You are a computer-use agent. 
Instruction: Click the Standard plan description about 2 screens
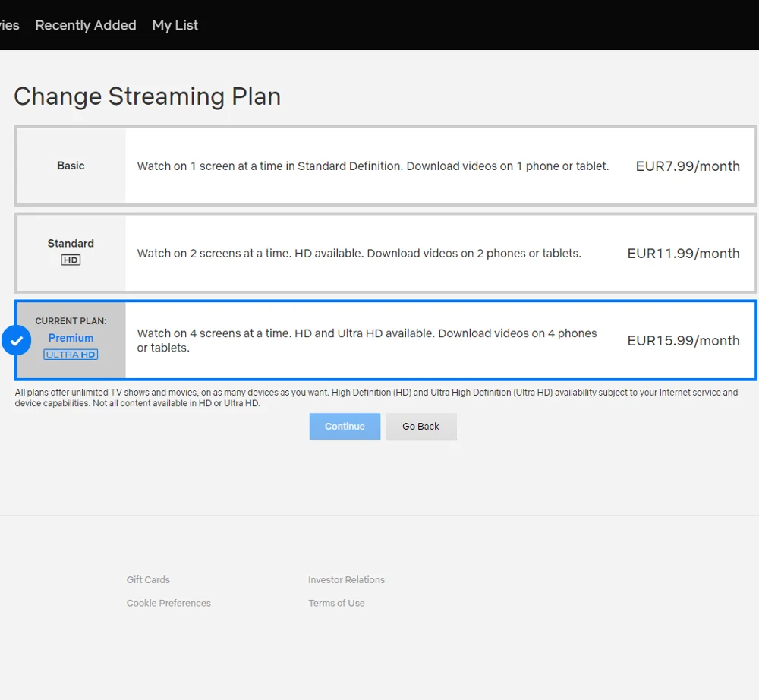[x=359, y=253]
